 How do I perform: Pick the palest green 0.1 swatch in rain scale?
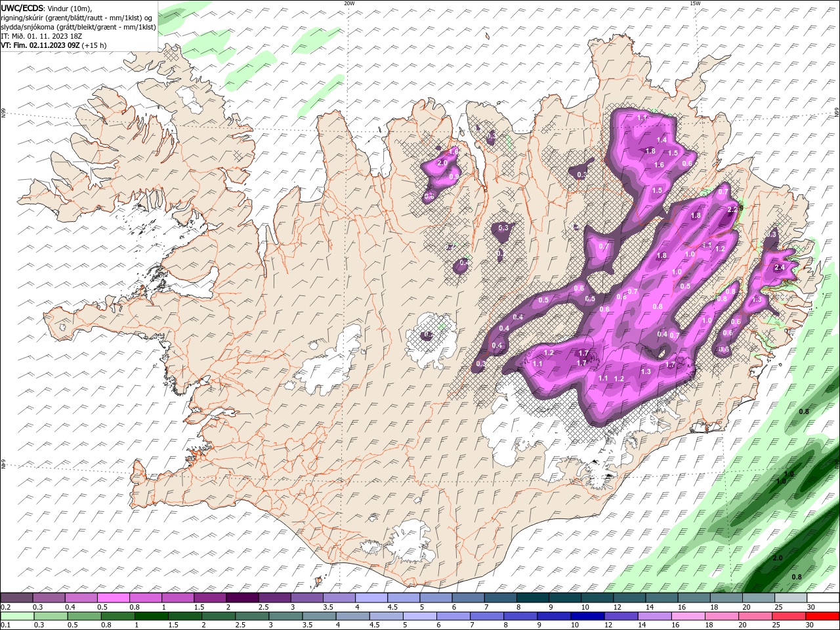pyautogui.click(x=17, y=616)
